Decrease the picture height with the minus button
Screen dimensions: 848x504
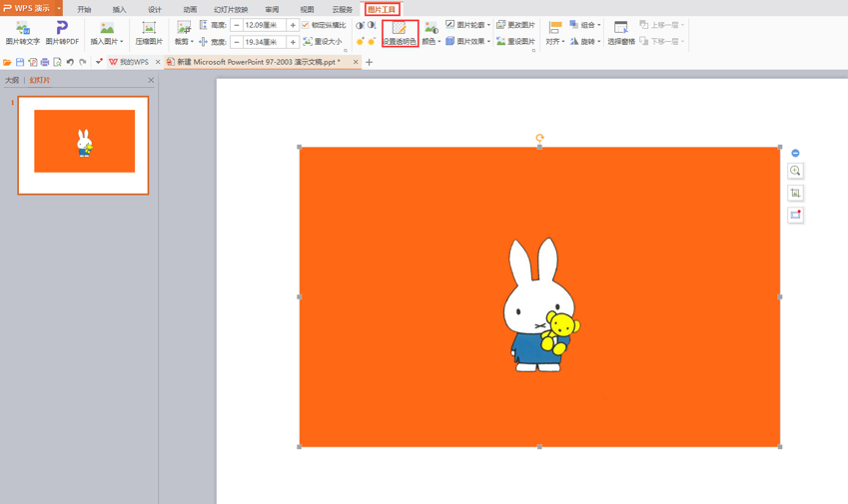click(237, 25)
